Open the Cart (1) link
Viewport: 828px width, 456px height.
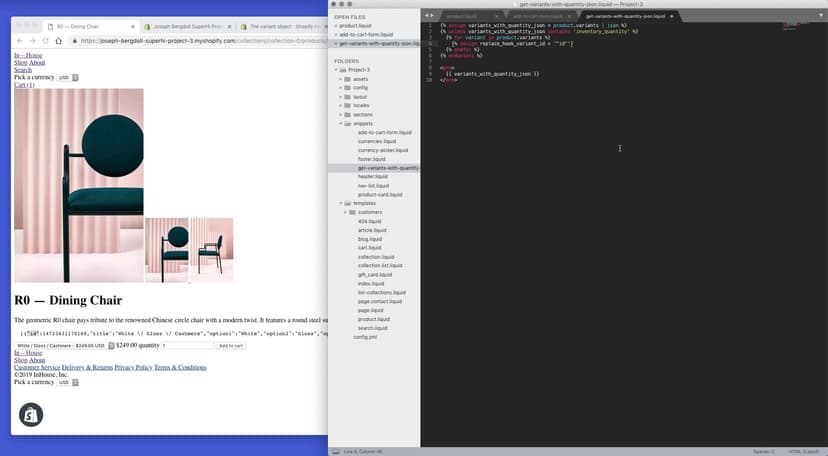click(24, 85)
